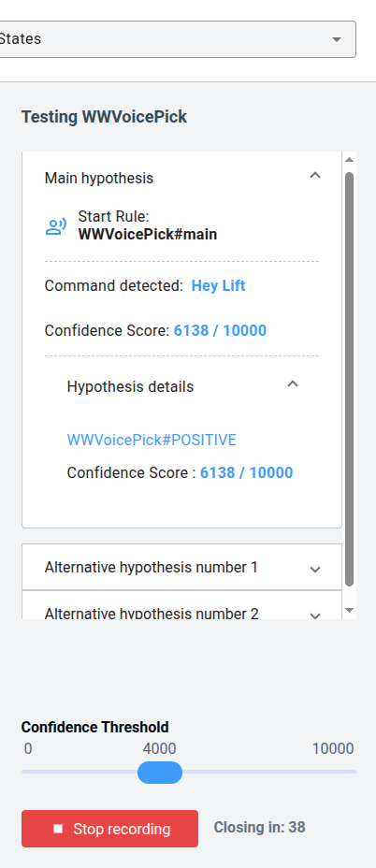Click the voice Start Rule icon

(x=56, y=225)
